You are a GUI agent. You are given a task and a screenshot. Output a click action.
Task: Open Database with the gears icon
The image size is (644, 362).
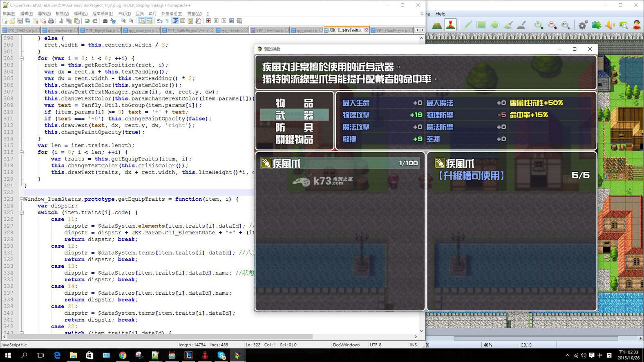[583, 25]
